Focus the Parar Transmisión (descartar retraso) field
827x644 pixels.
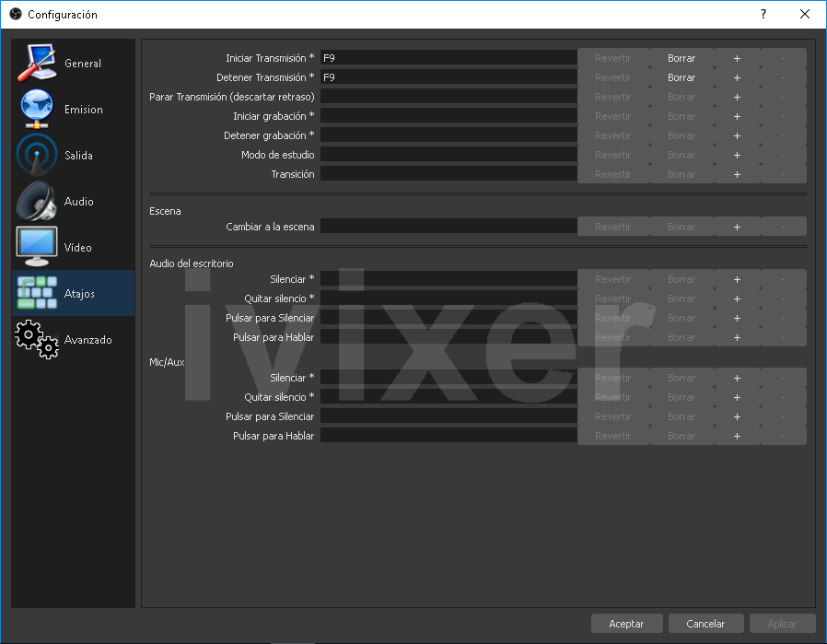click(448, 97)
